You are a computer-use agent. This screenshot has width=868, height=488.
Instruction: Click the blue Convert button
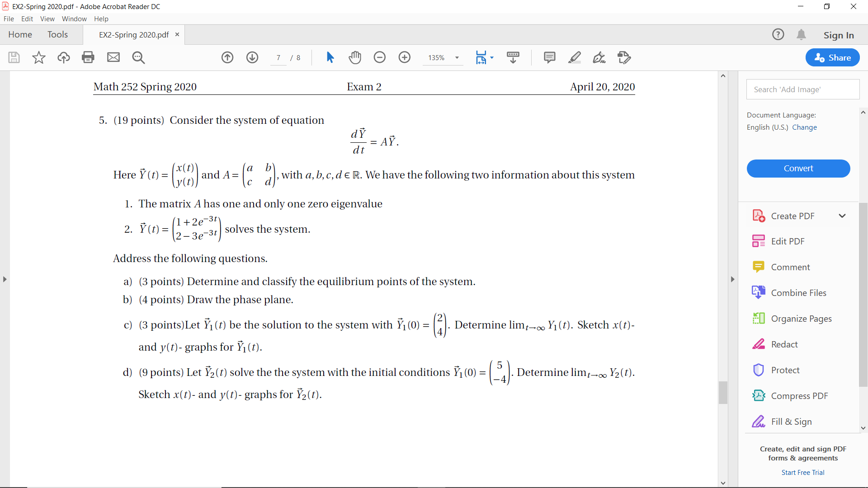point(798,168)
